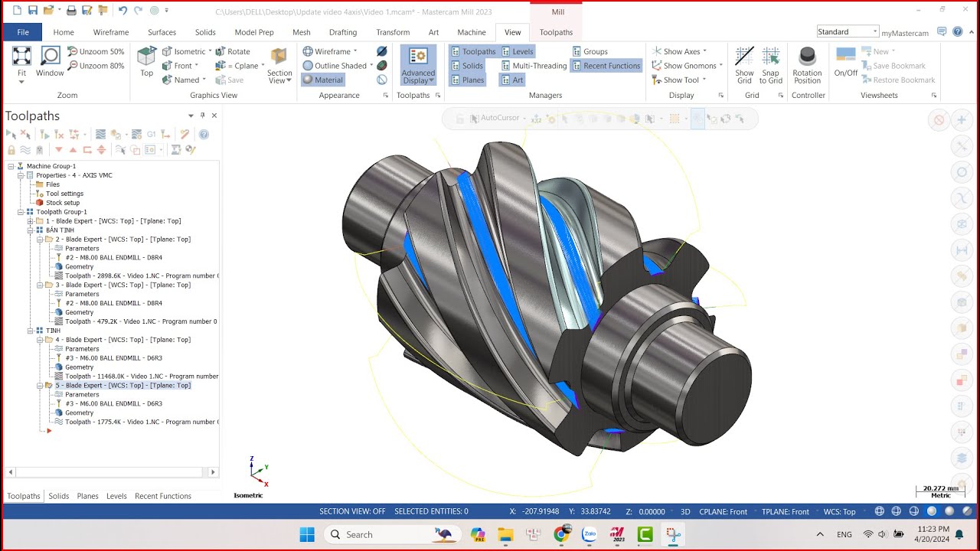Open File Explorer from the taskbar
980x551 pixels.
point(505,534)
